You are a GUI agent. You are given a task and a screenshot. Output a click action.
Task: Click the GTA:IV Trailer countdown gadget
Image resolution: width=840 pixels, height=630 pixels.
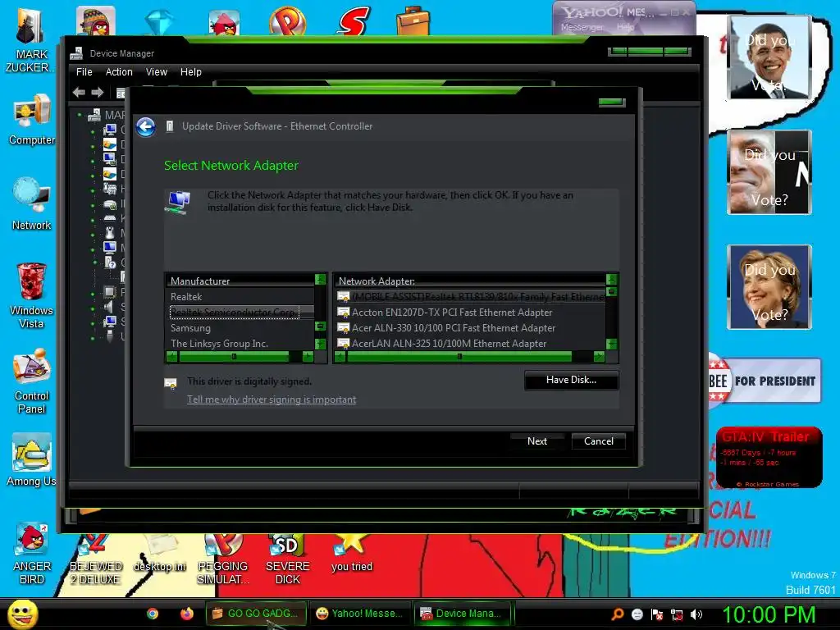pyautogui.click(x=769, y=458)
